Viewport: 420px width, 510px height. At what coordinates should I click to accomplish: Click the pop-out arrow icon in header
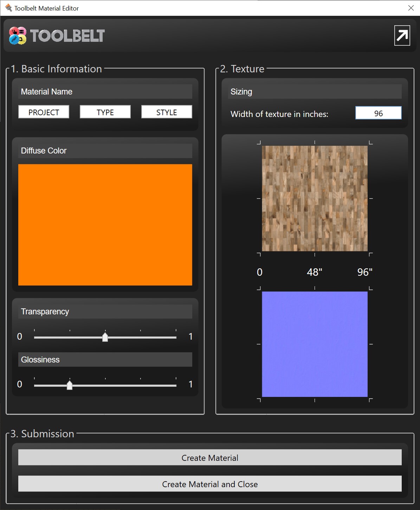(402, 35)
